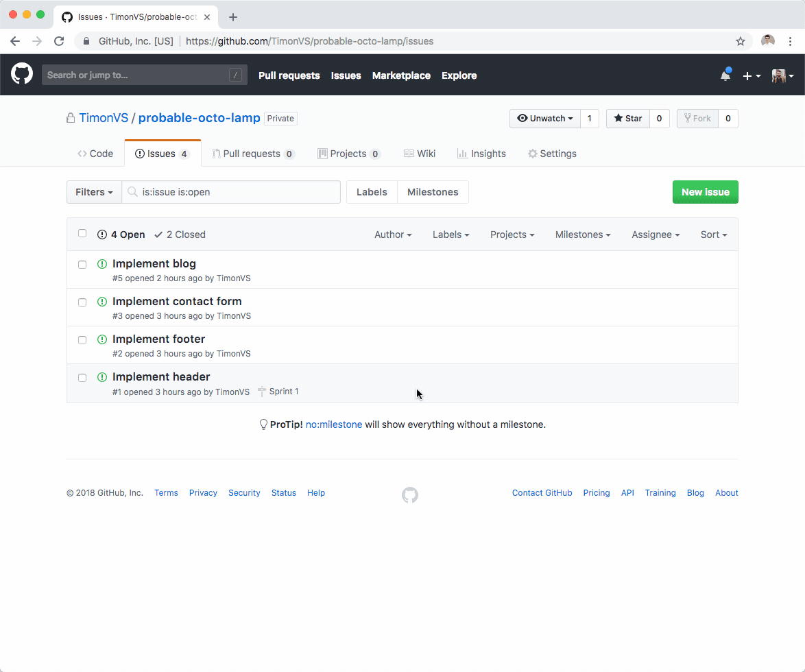Check the box for Implement blog
Viewport: 805px width, 672px height.
tap(82, 265)
